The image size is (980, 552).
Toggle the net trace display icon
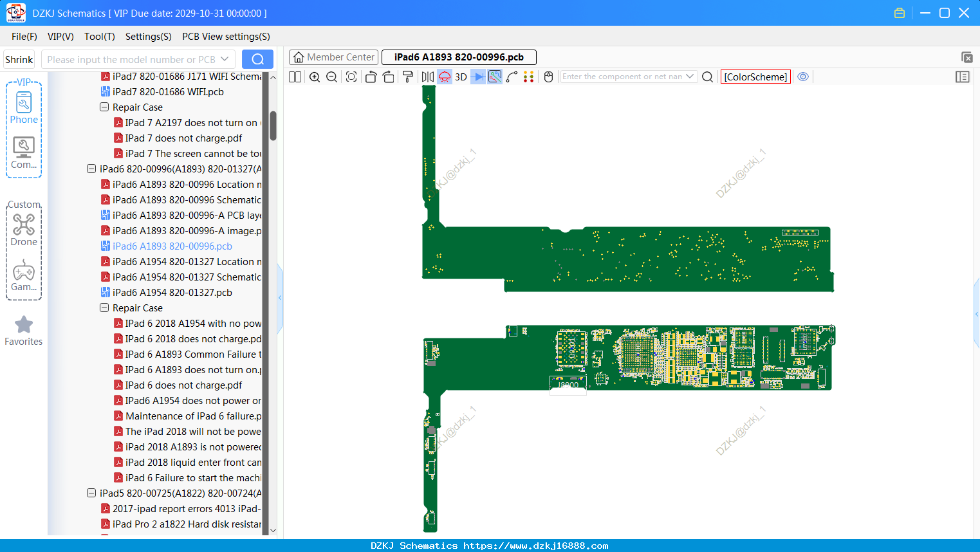[495, 77]
